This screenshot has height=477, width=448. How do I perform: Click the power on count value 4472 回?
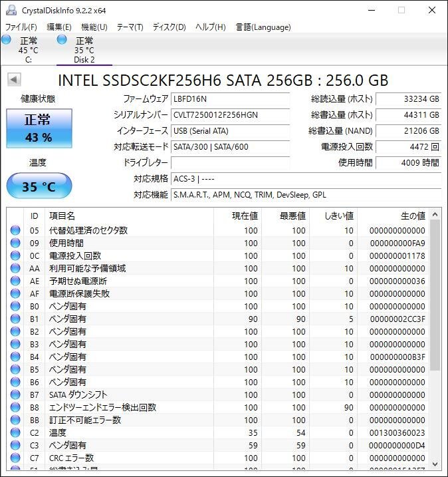pos(409,147)
